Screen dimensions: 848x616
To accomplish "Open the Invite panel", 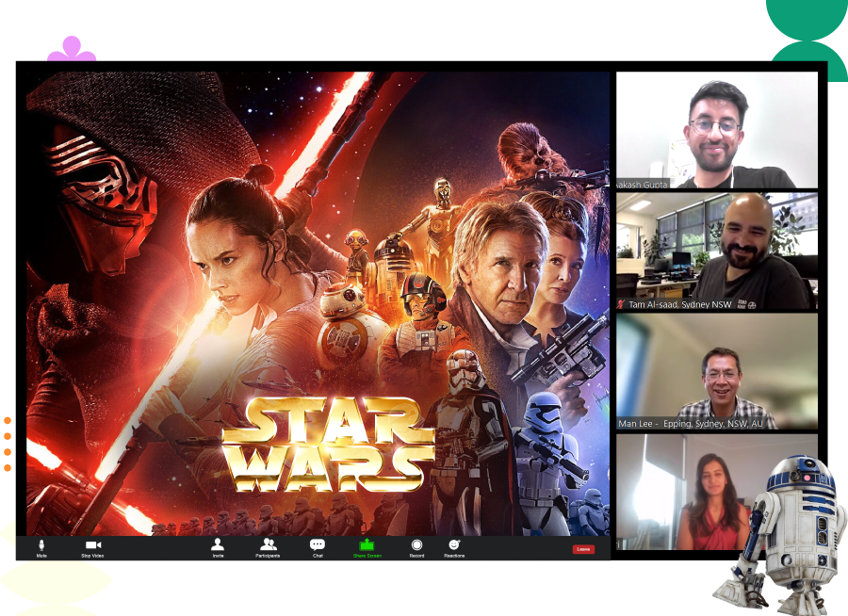I will tap(219, 544).
